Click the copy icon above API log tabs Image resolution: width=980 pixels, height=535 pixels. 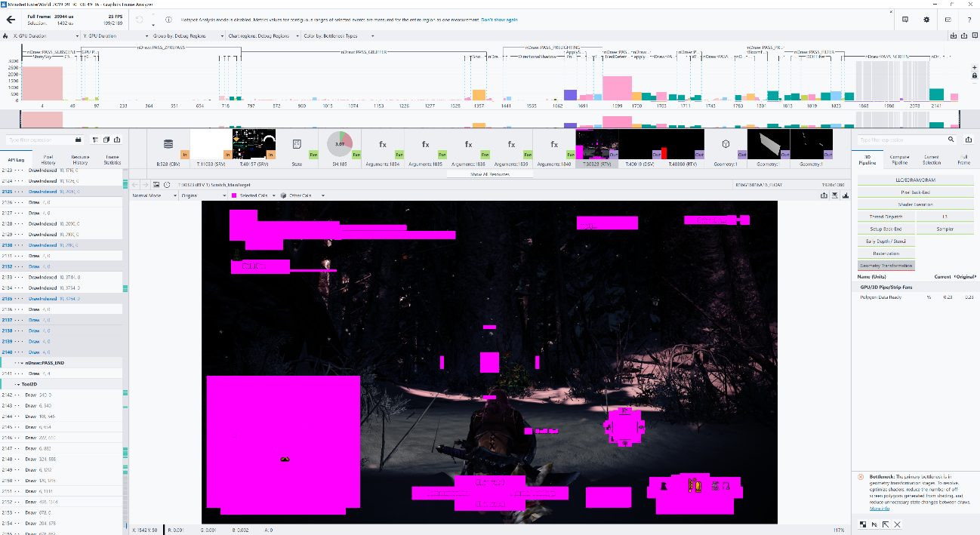(x=106, y=140)
